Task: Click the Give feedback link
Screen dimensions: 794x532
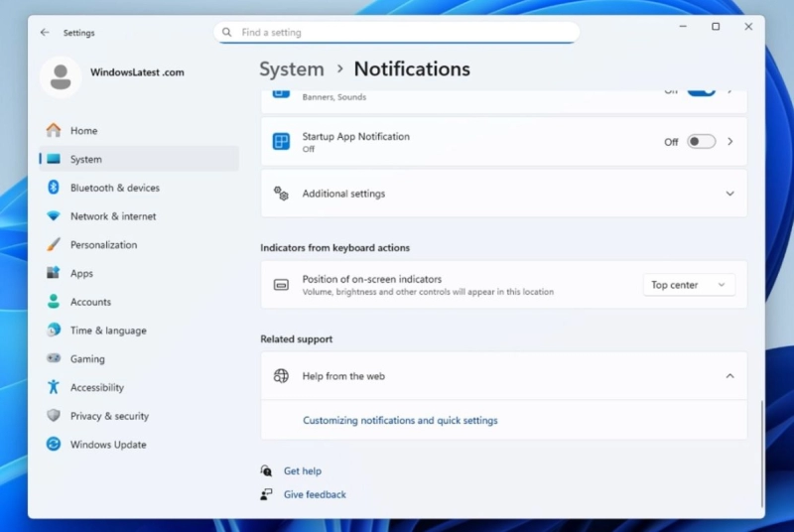Action: coord(315,494)
